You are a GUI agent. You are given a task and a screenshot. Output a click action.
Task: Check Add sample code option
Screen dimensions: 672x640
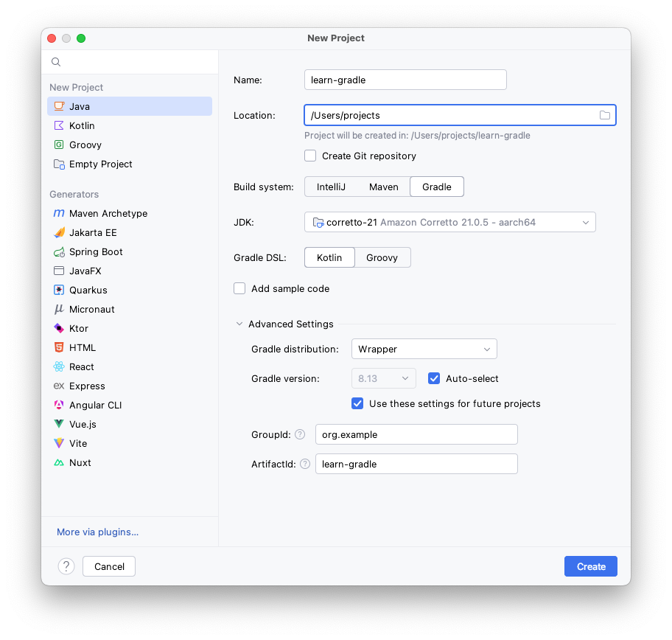coord(239,289)
